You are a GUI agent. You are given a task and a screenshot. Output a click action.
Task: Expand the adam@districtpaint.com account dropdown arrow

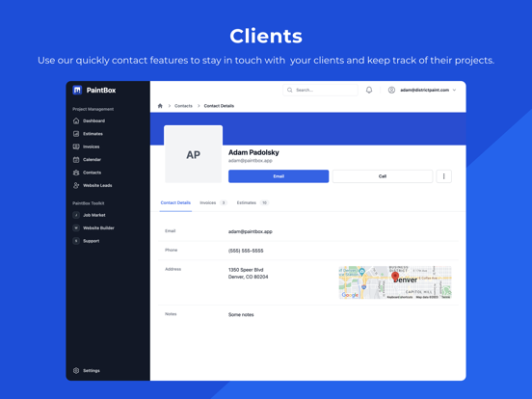click(x=454, y=90)
